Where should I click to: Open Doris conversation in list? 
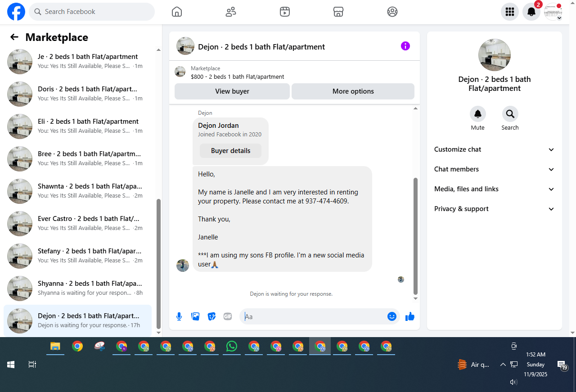click(x=77, y=94)
